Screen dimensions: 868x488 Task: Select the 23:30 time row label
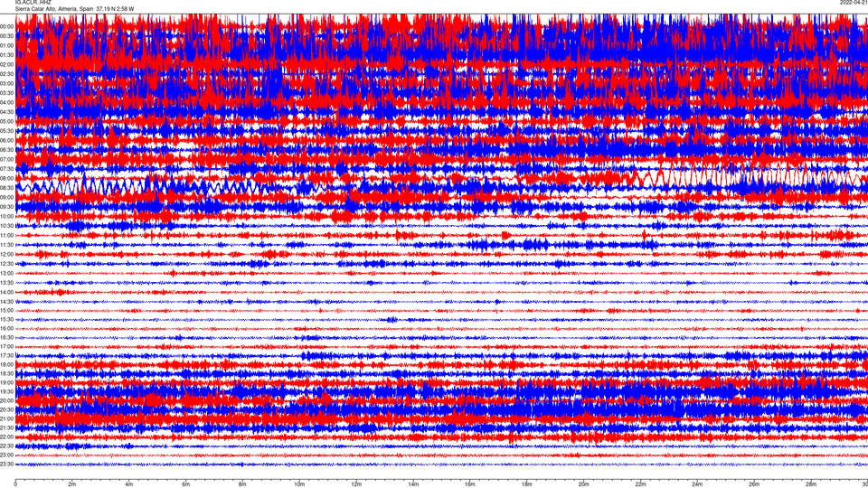[6, 465]
